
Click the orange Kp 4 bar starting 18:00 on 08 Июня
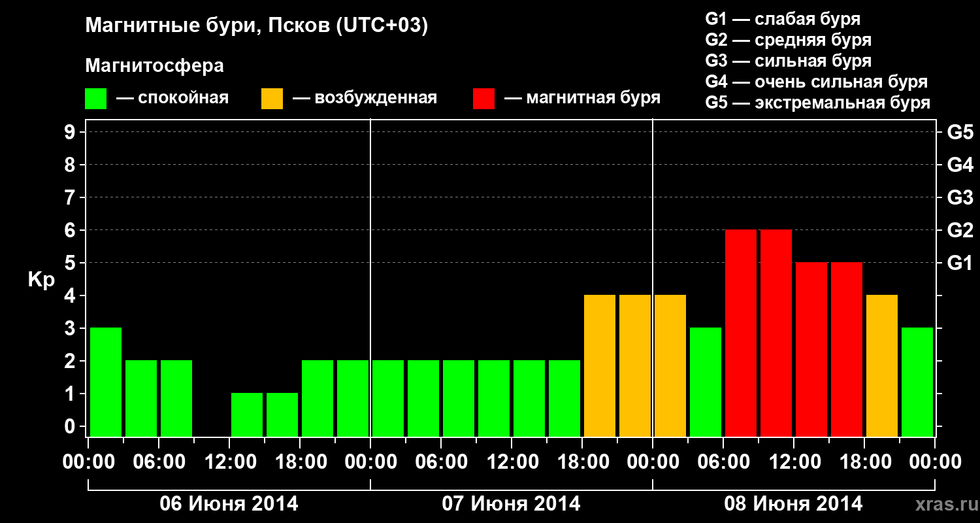coord(882,365)
